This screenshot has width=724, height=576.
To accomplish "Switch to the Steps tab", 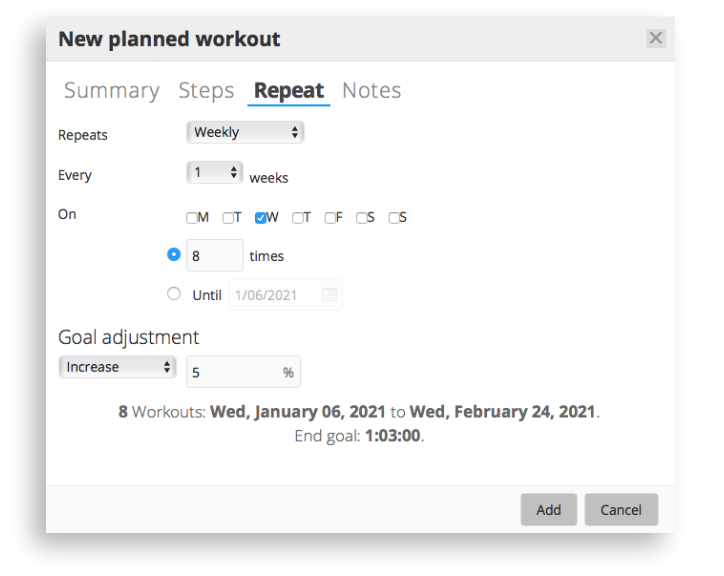I will [206, 90].
